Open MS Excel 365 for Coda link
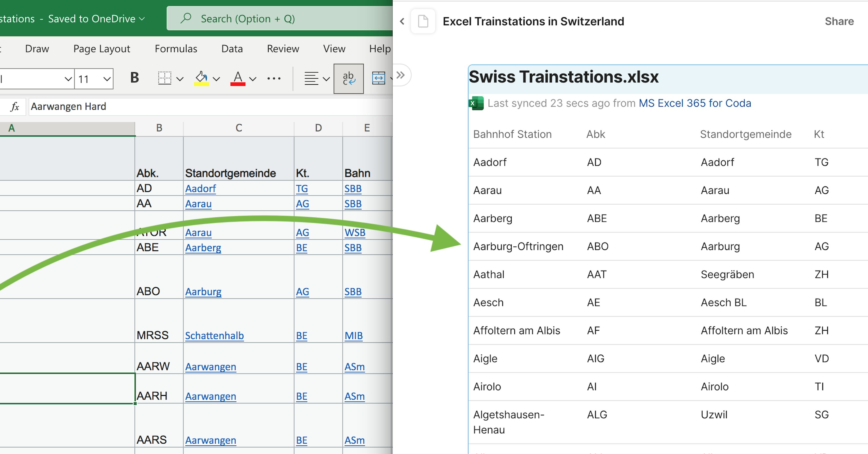The height and width of the screenshot is (454, 868). [695, 103]
